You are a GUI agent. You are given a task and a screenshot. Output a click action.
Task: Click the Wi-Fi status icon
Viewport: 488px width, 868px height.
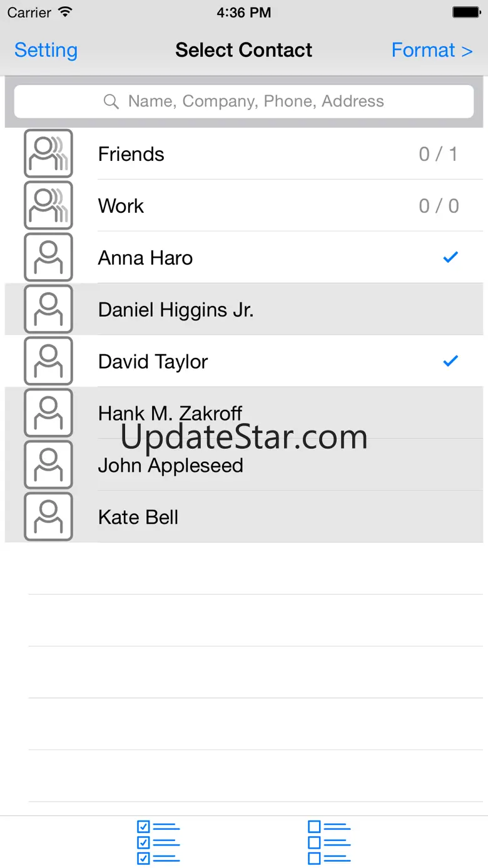[x=65, y=12]
